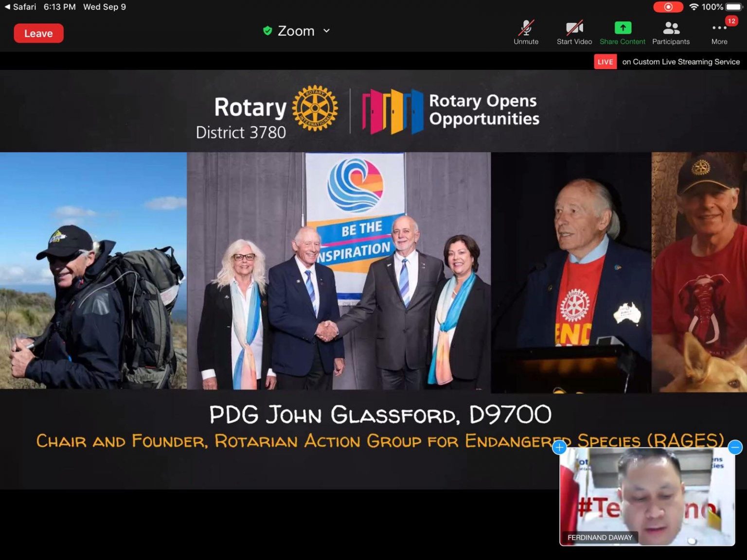Leave the Zoom meeting
Screen dimensions: 747x560
(38, 34)
